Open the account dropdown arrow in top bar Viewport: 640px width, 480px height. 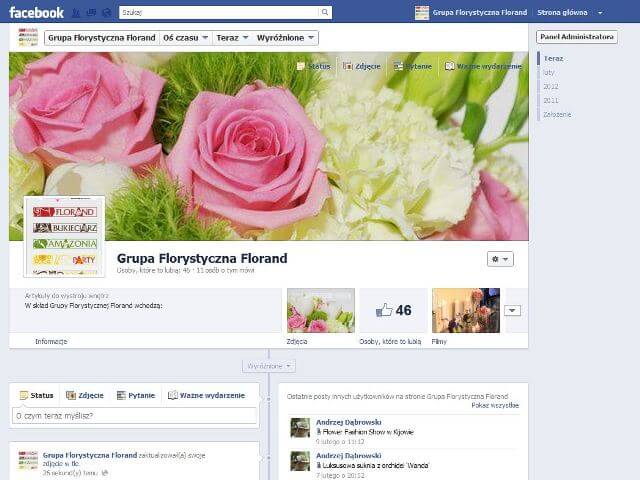600,13
